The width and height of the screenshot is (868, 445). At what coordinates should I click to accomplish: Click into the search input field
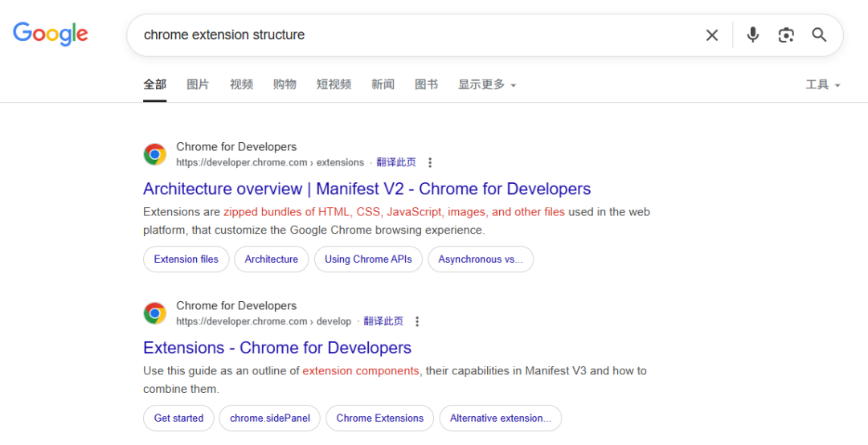click(402, 35)
